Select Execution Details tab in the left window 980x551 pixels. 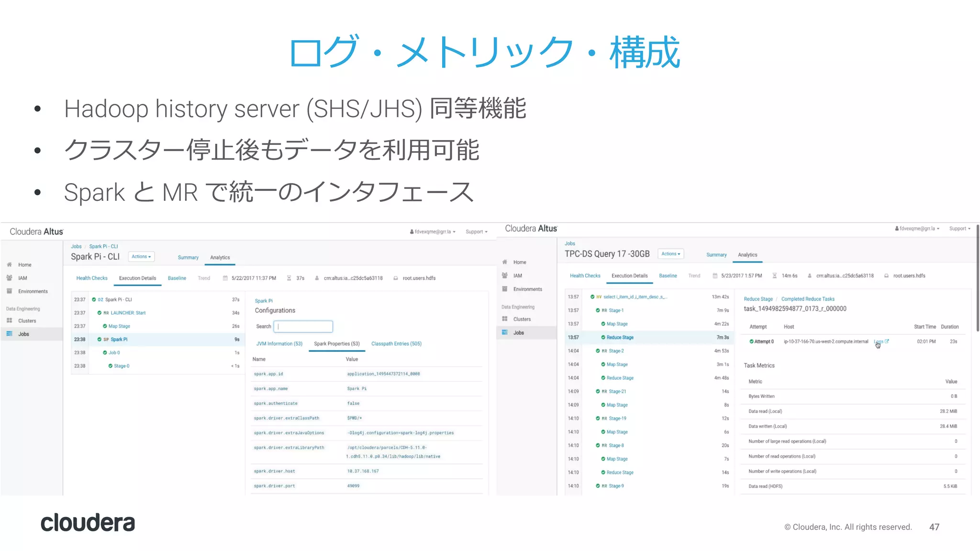(137, 278)
